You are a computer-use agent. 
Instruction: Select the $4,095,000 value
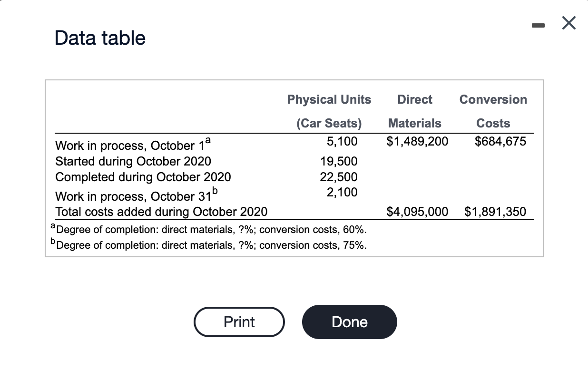click(417, 212)
